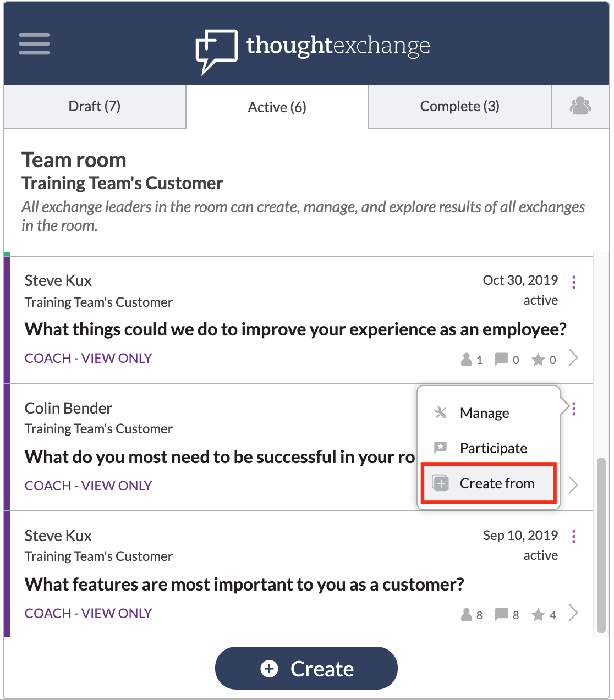Go to the Complete (3) tab
614x700 pixels.
[x=460, y=106]
